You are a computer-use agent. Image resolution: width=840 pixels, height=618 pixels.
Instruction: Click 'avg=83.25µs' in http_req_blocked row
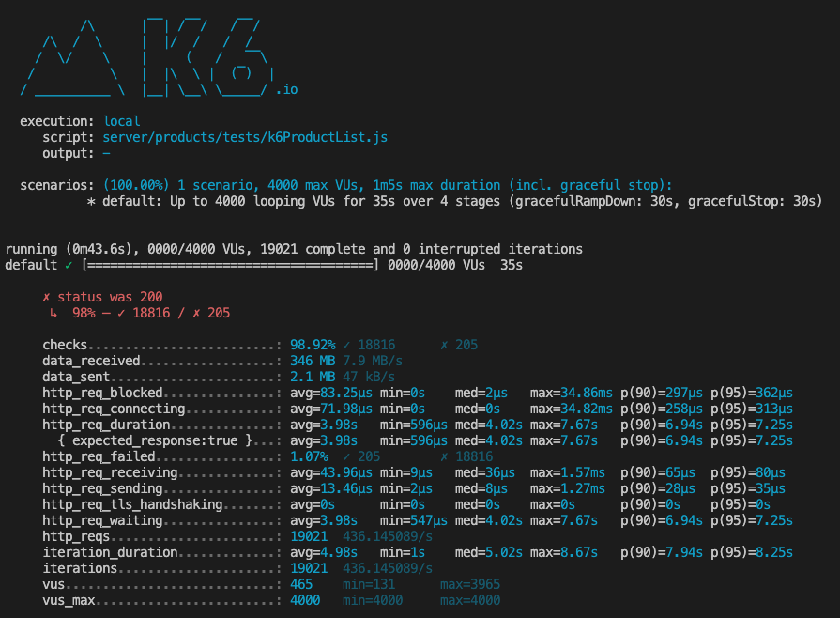[x=331, y=393]
